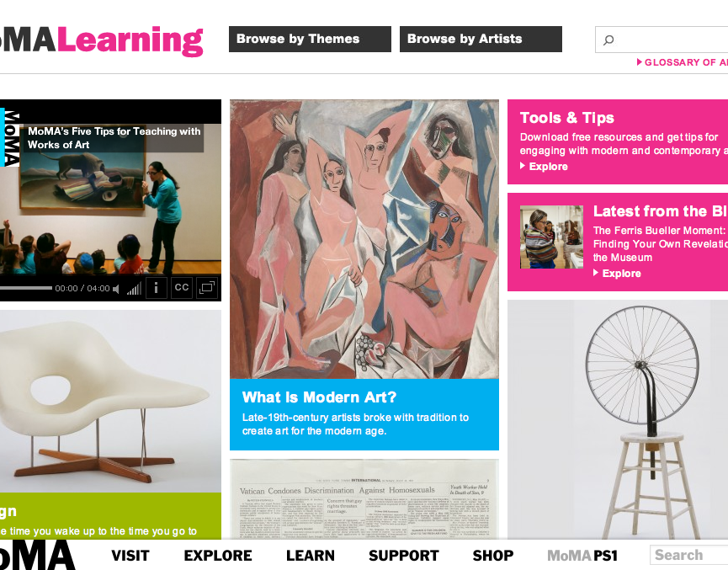Toggle closed captions in video player
The width and height of the screenshot is (728, 570).
182,288
